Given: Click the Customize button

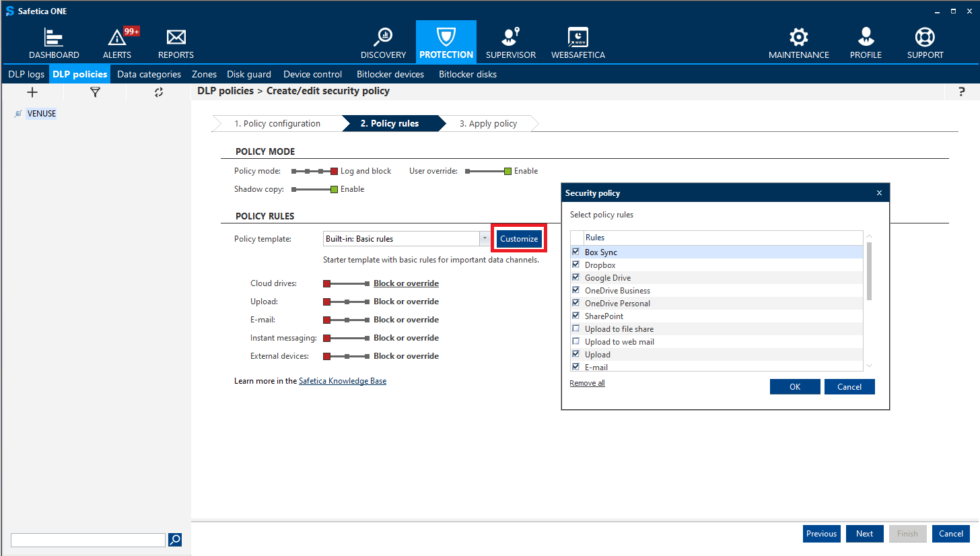Looking at the screenshot, I should coord(519,239).
